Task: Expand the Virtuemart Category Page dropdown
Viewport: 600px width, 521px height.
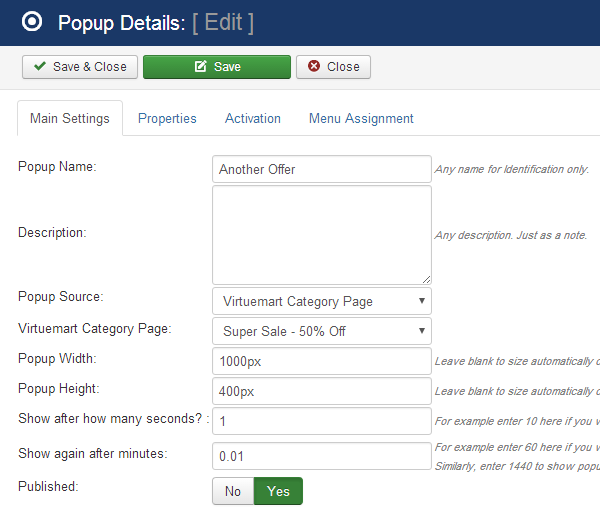Action: tap(321, 331)
